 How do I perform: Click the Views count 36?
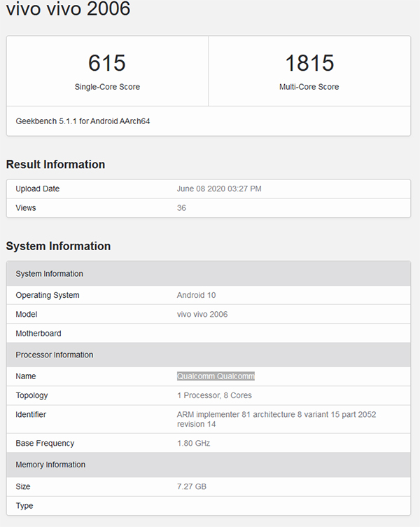[181, 208]
